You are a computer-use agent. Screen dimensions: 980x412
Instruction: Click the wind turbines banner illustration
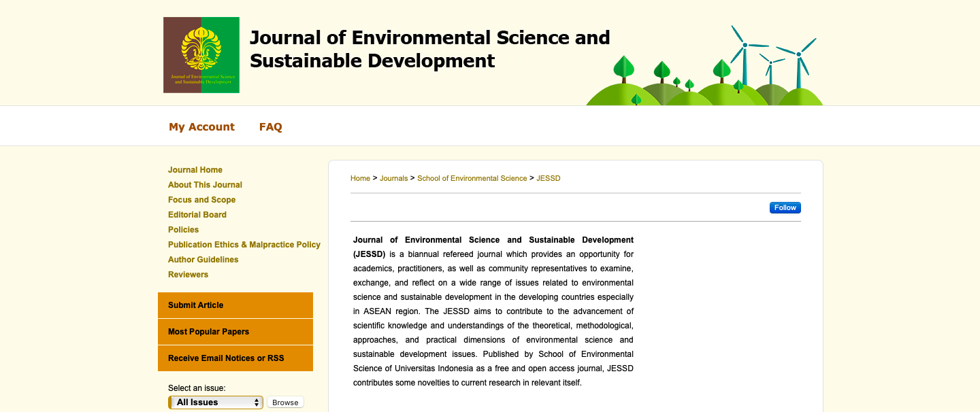click(704, 65)
